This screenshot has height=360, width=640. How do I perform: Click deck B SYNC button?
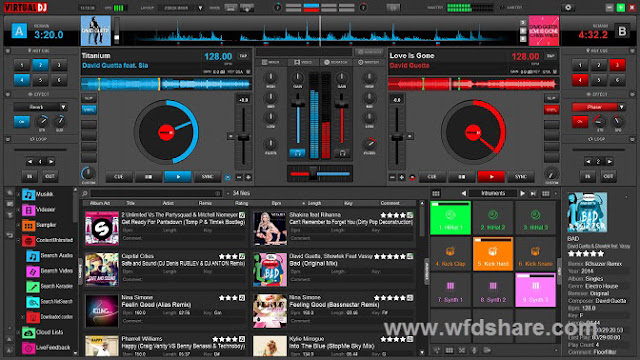click(x=520, y=177)
